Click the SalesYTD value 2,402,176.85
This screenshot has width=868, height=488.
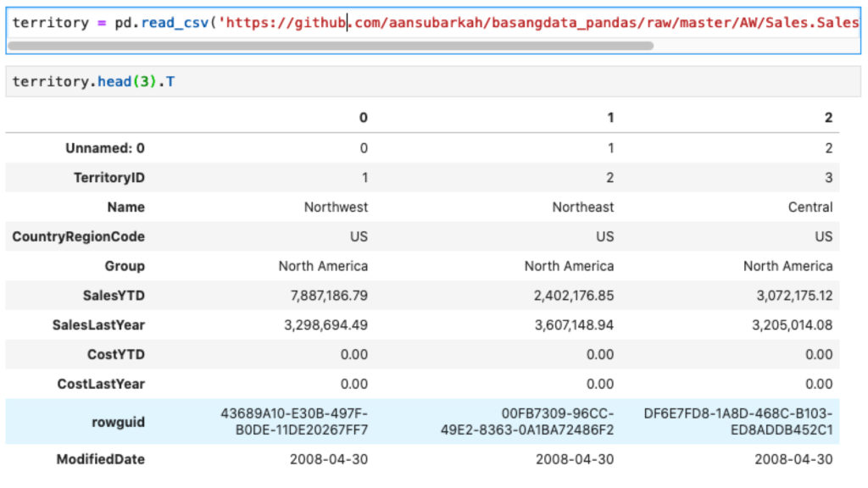(574, 296)
